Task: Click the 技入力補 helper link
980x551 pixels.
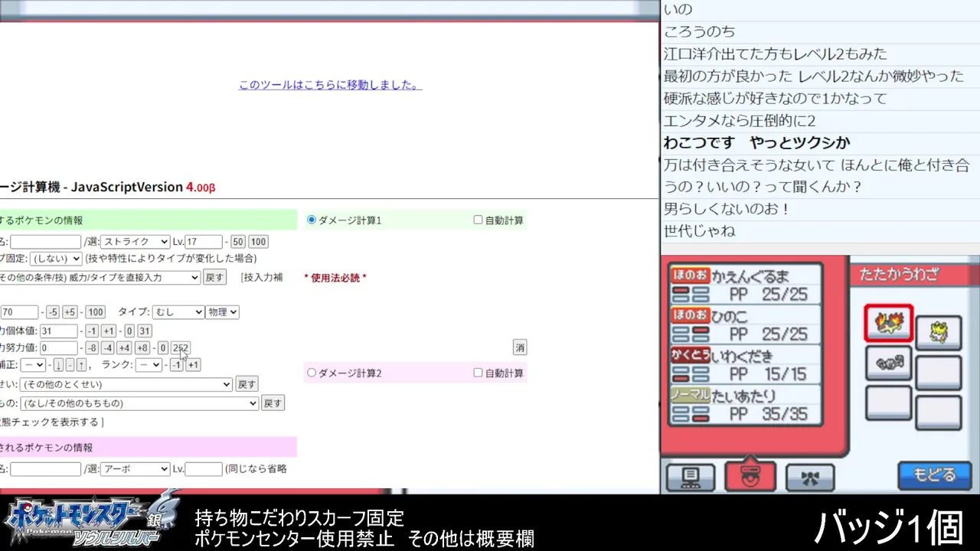Action: click(262, 278)
